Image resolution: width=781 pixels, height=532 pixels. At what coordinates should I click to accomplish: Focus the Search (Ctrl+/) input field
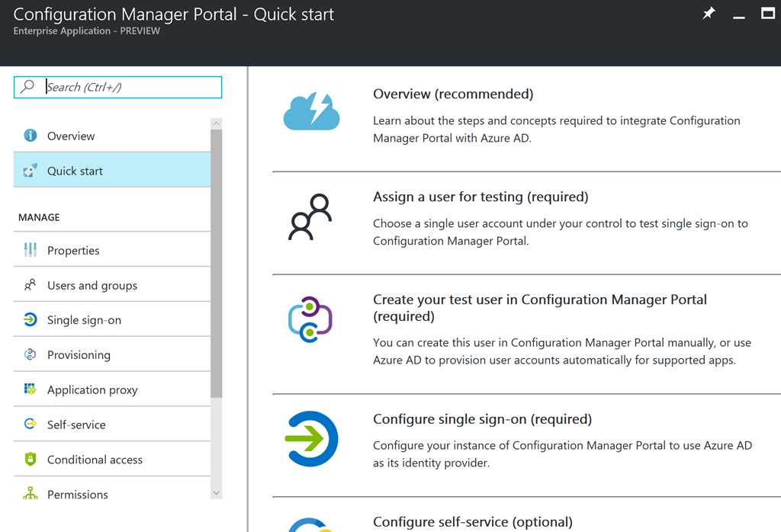[x=117, y=87]
